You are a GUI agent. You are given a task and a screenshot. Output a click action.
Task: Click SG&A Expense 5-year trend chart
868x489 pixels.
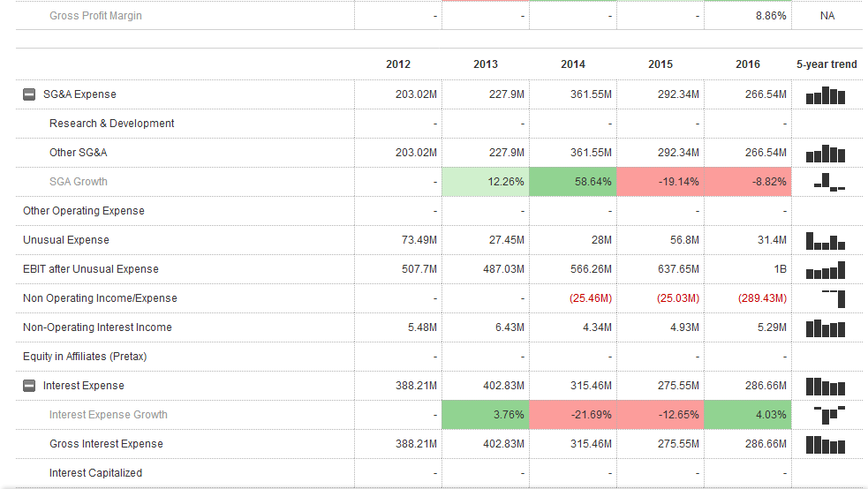(x=826, y=95)
